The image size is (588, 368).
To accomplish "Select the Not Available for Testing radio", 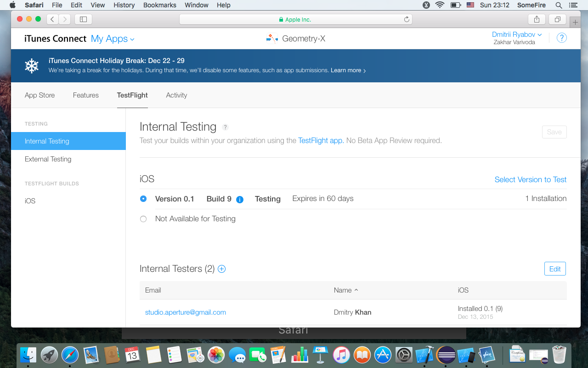I will (x=143, y=219).
